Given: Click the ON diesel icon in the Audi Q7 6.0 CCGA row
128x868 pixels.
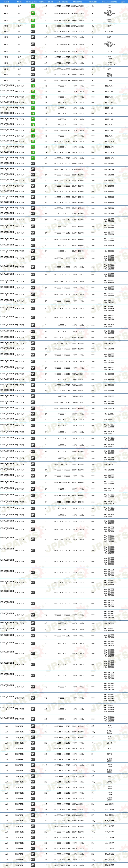Looking at the screenshot, I should 33,80.
